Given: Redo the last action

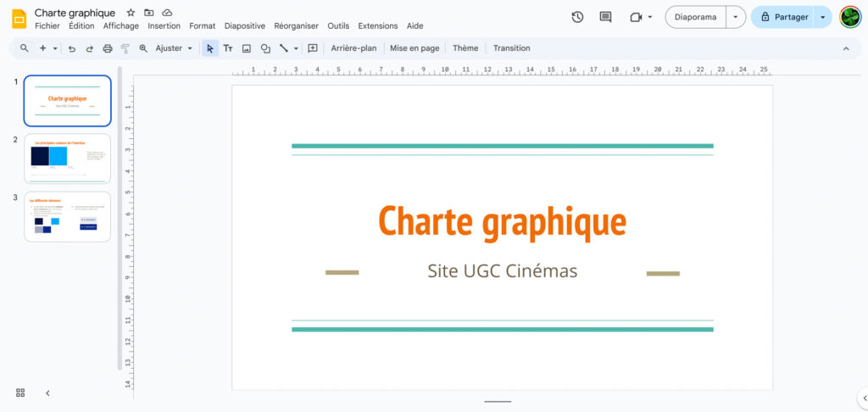Looking at the screenshot, I should (89, 48).
